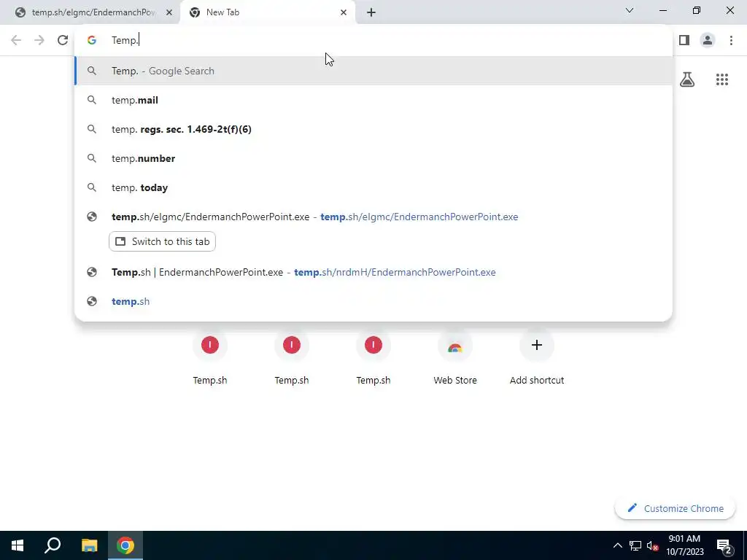Select 'temp. regs. sec. 1.469-2t(f)(6)' suggestion
Image resolution: width=747 pixels, height=560 pixels.
click(373, 129)
